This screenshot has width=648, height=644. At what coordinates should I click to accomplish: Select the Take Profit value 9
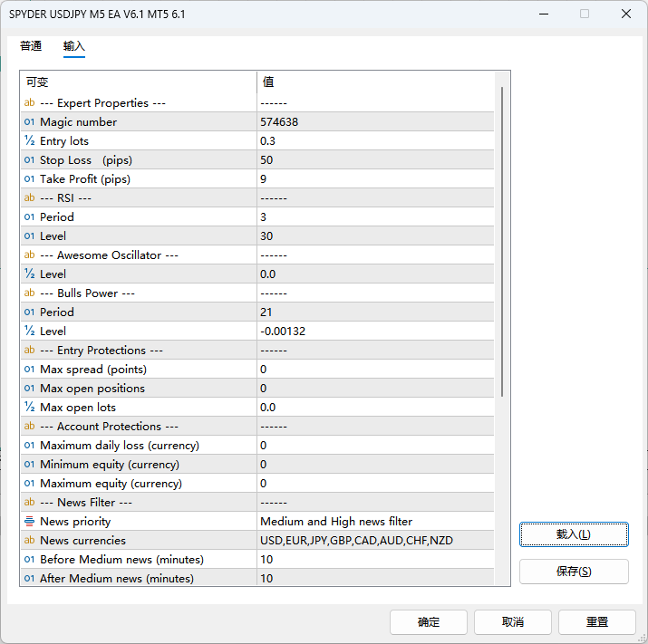(375, 179)
